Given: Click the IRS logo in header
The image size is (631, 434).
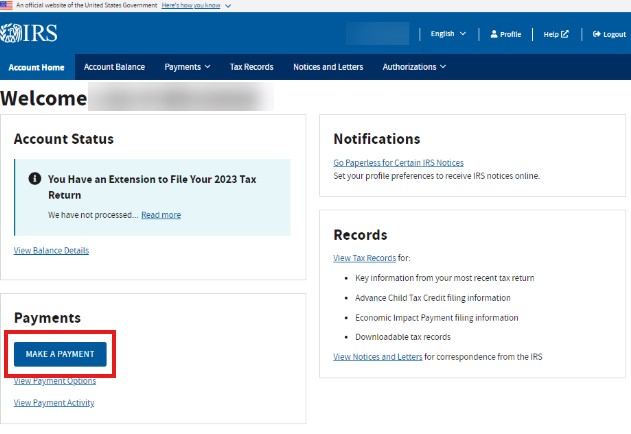Looking at the screenshot, I should coord(29,33).
